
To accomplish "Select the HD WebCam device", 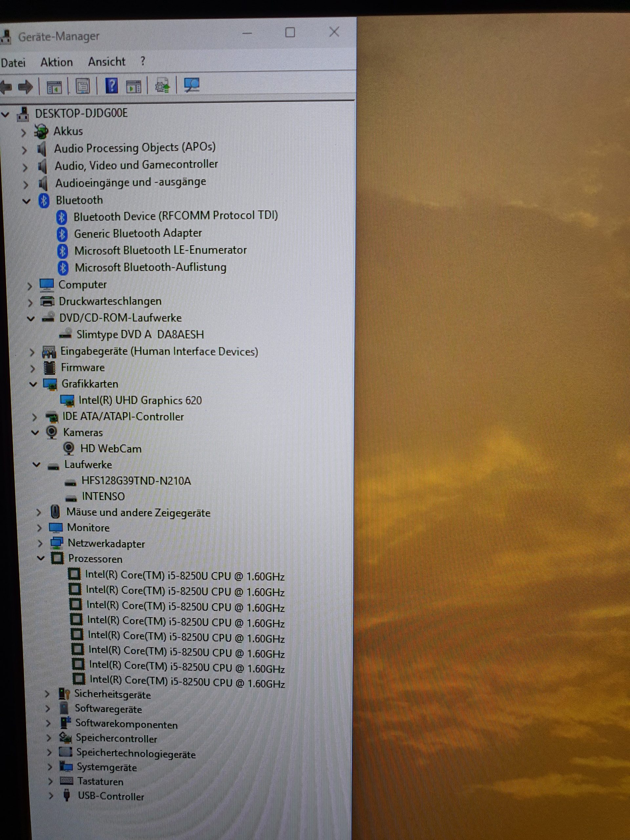I will (111, 449).
